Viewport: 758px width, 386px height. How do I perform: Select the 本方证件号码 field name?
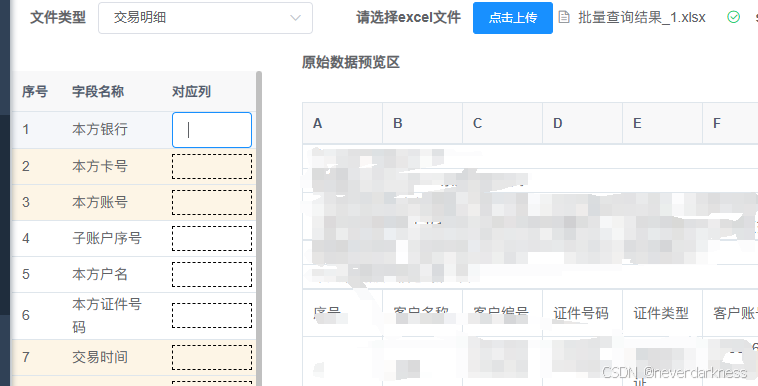point(107,315)
